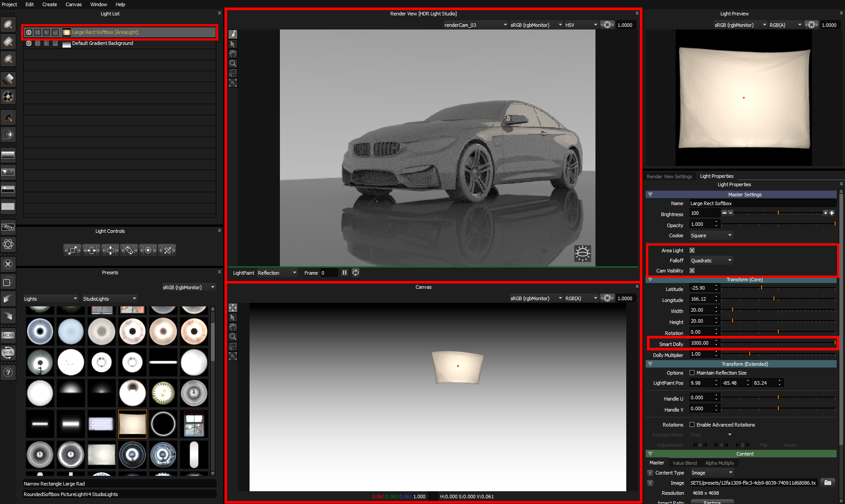Toggle Maintain Reflection Size option
This screenshot has width=845, height=504.
click(x=692, y=372)
